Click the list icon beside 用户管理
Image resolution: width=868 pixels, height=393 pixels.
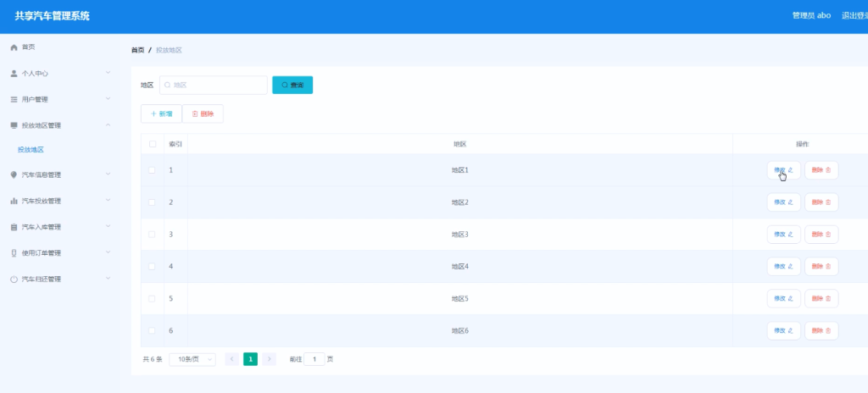pos(14,100)
